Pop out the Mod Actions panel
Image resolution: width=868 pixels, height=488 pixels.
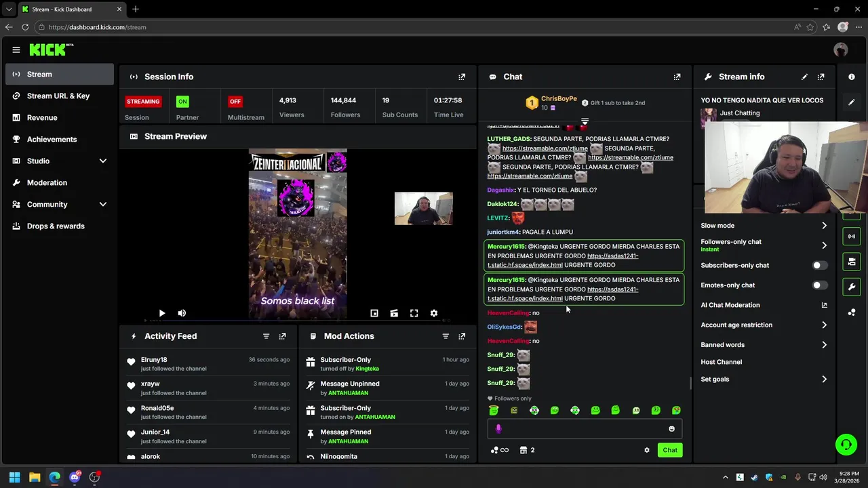click(462, 336)
